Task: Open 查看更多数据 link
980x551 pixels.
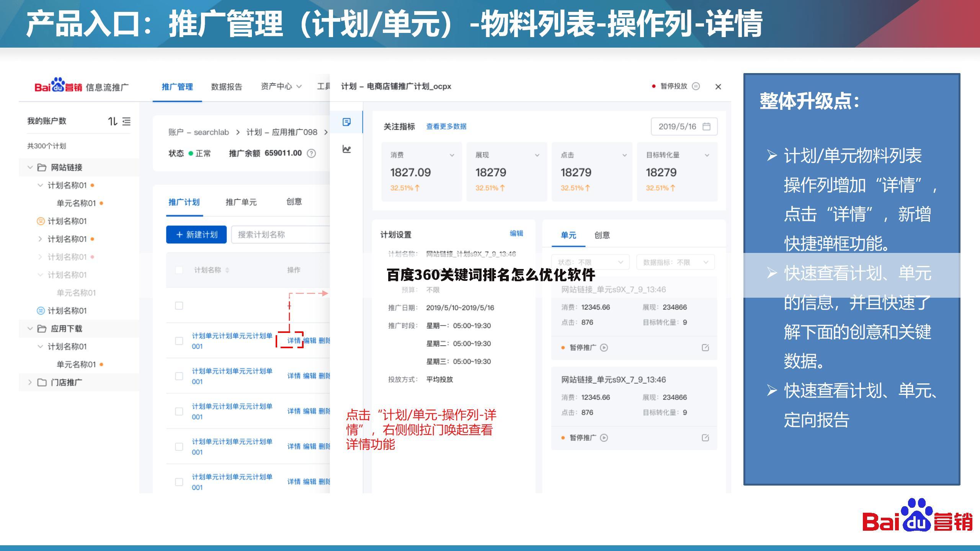Action: (446, 127)
